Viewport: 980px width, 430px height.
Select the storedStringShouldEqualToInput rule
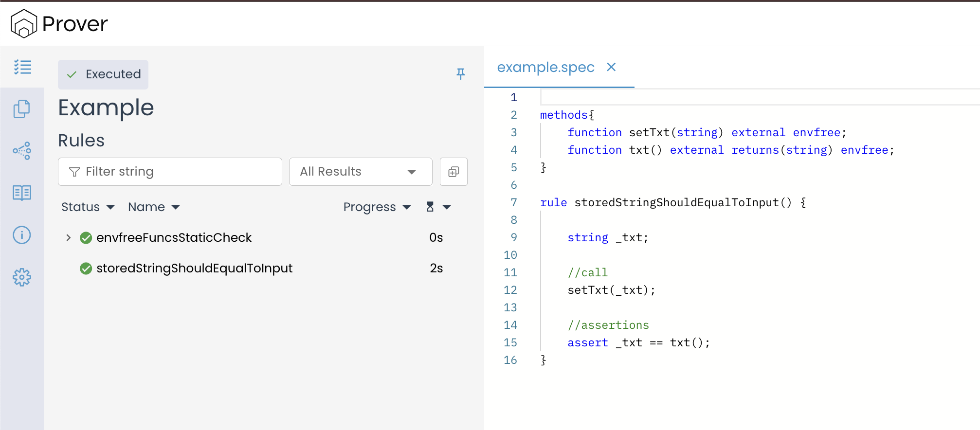(194, 269)
